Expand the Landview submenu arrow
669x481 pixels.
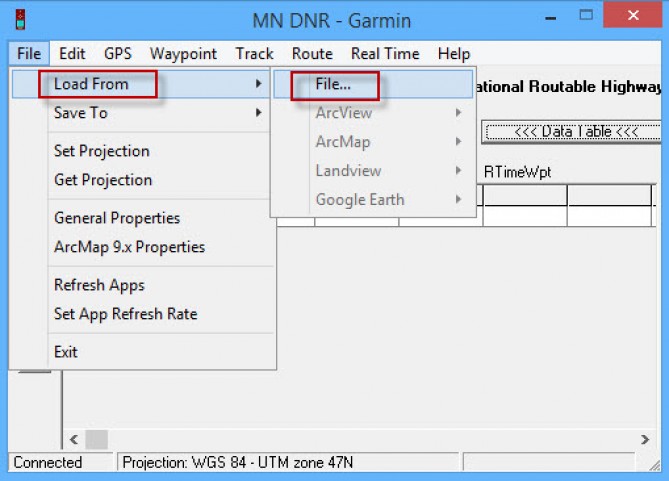click(x=458, y=171)
